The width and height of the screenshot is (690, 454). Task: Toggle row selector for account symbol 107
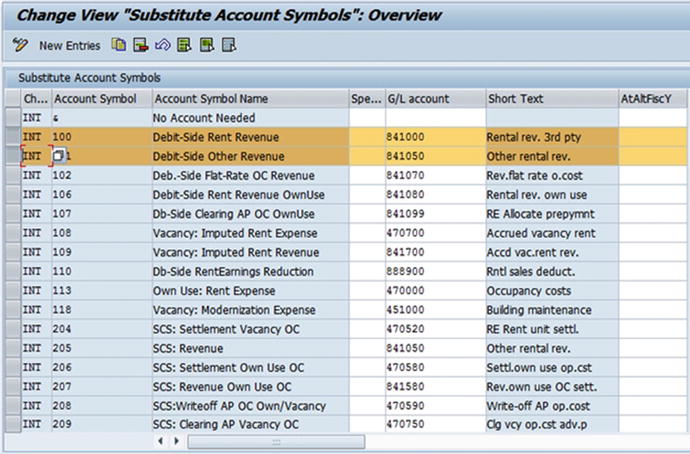[x=11, y=214]
